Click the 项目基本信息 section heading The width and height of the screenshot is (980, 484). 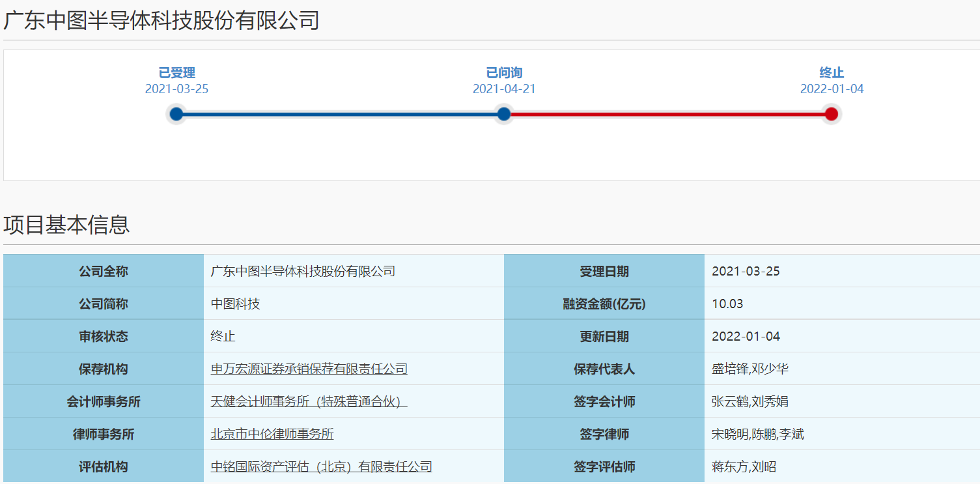[66, 224]
